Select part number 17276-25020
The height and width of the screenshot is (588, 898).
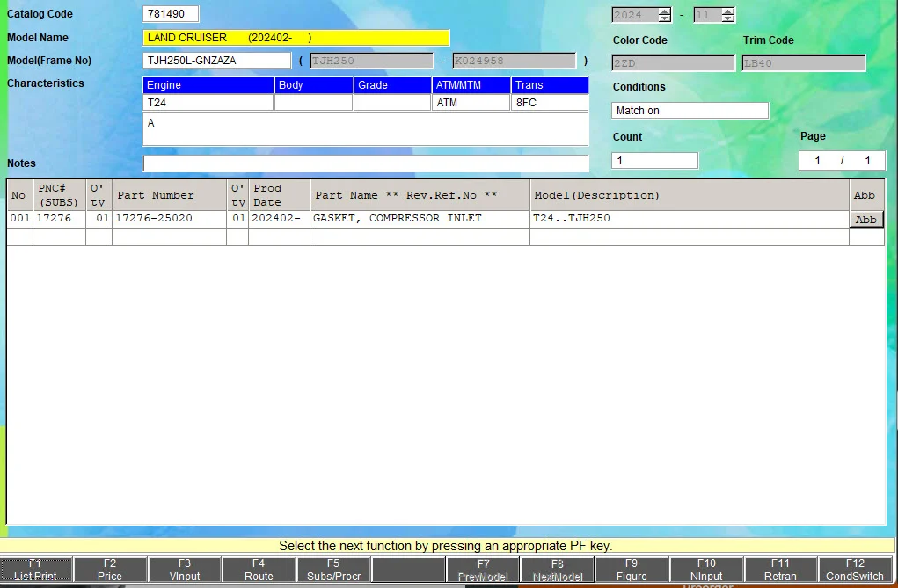(x=169, y=219)
